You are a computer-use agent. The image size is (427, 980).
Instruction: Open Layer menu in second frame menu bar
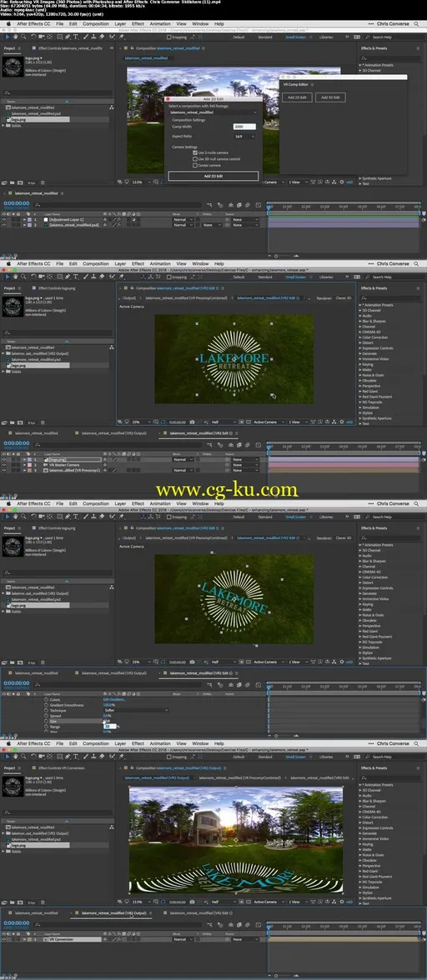click(120, 263)
